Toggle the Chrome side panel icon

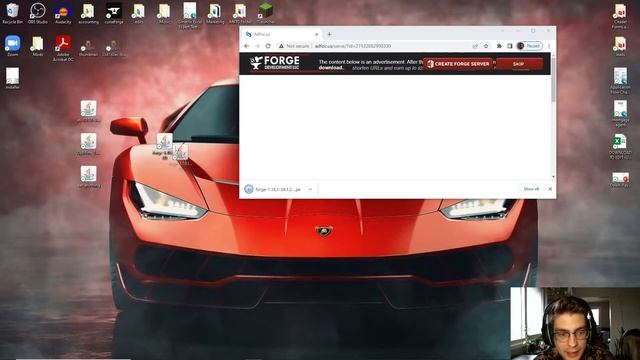(509, 46)
